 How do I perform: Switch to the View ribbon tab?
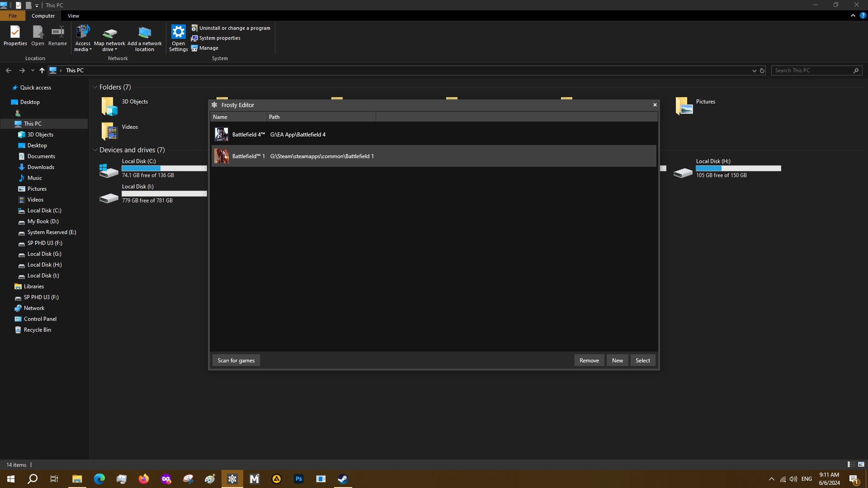(73, 16)
